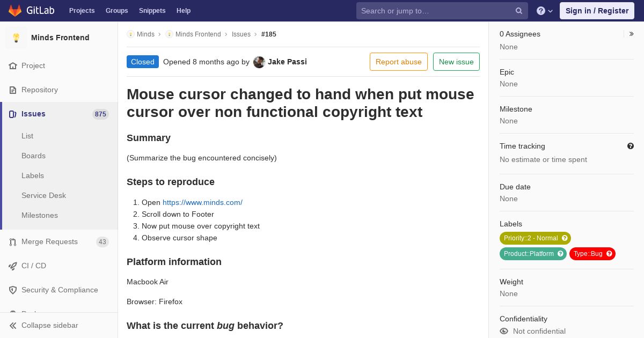Open the Groups menu

point(116,11)
